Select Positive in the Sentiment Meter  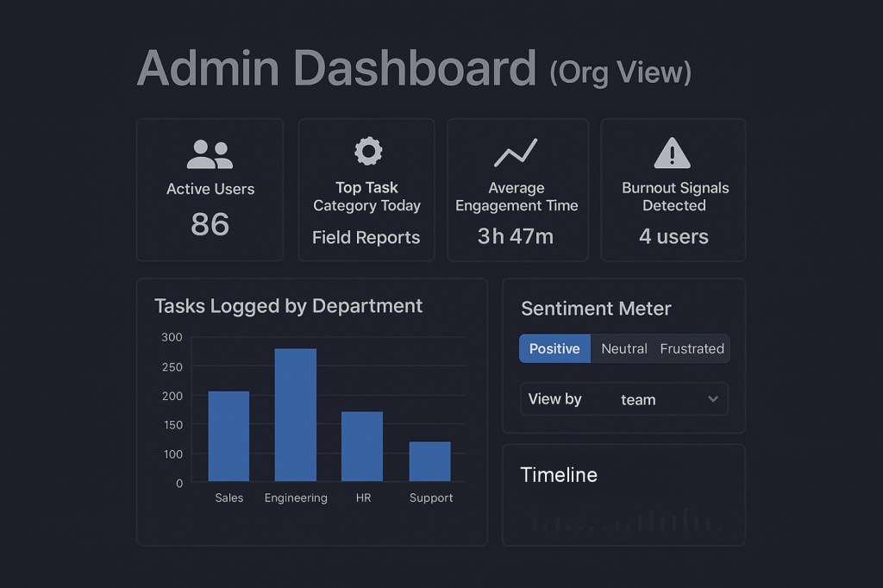coord(554,348)
